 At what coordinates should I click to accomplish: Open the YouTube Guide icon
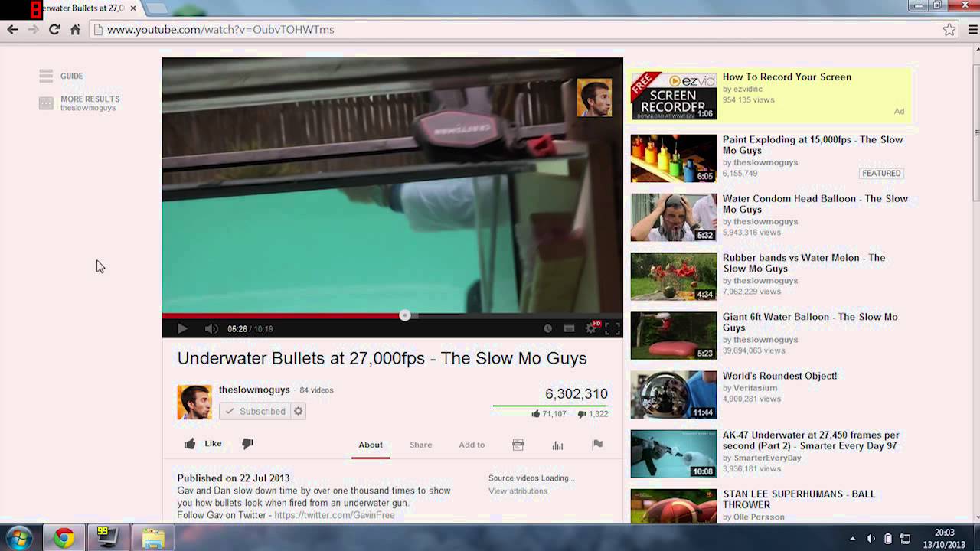(x=46, y=76)
